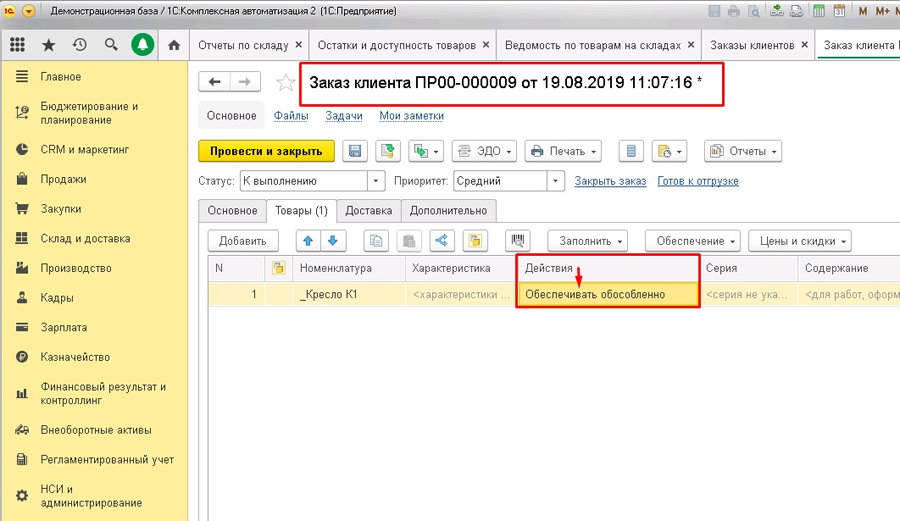
Task: Click the Провести и закрыть button
Action: [266, 151]
